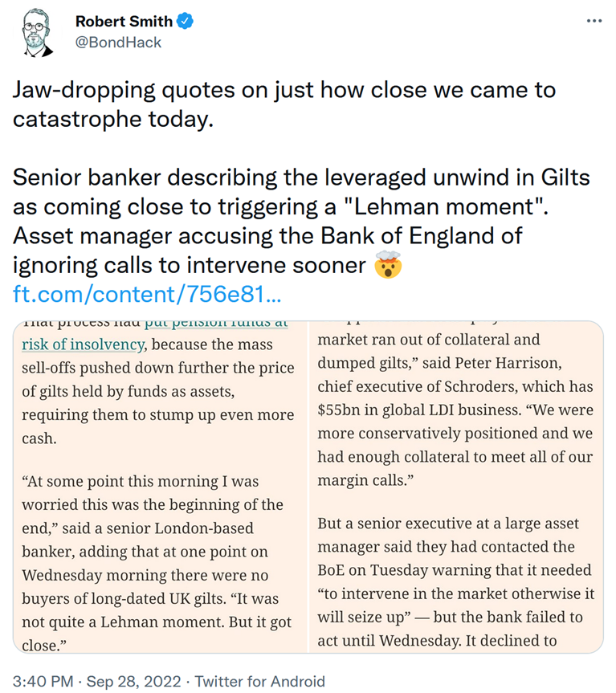Follow the ft.com/content/756e81 link
This screenshot has height=693, width=616.
point(147,294)
